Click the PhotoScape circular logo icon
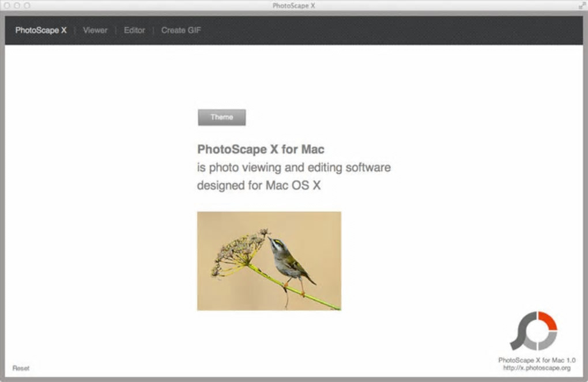The image size is (588, 382). click(533, 331)
